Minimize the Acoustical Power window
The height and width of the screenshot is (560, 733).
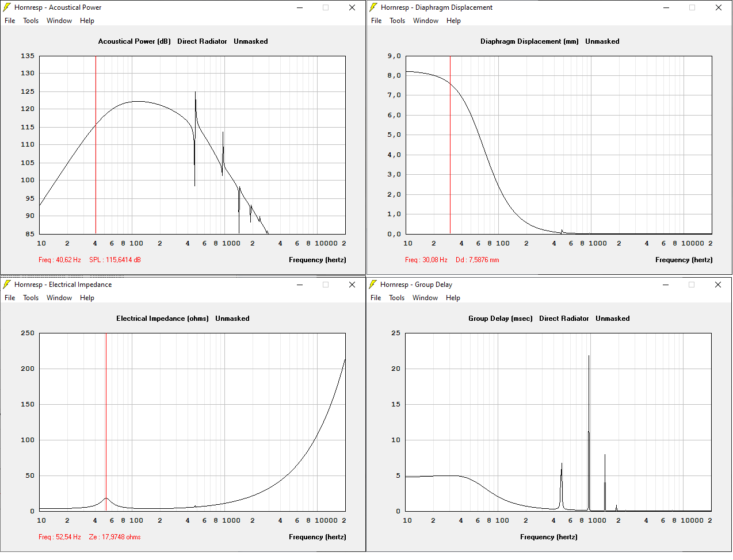300,8
